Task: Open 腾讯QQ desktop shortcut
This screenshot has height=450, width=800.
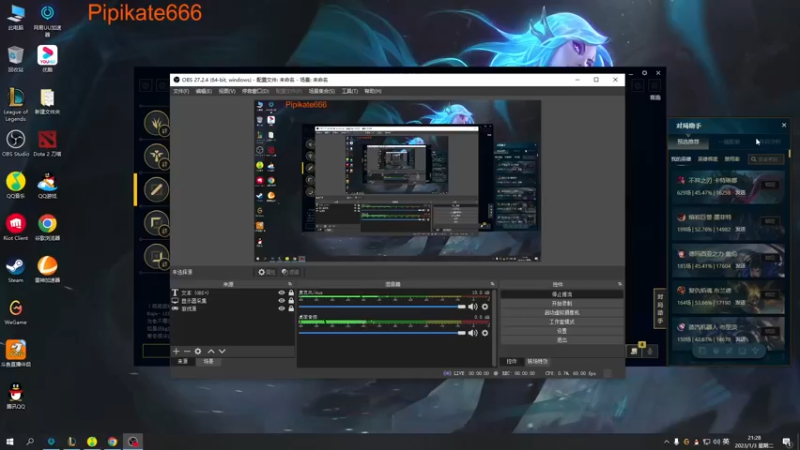Action: 16,396
